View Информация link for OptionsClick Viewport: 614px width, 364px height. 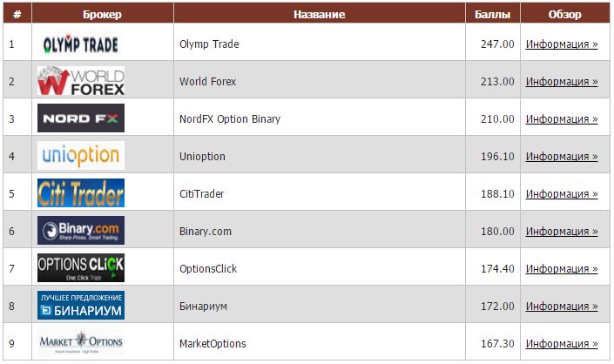click(562, 269)
